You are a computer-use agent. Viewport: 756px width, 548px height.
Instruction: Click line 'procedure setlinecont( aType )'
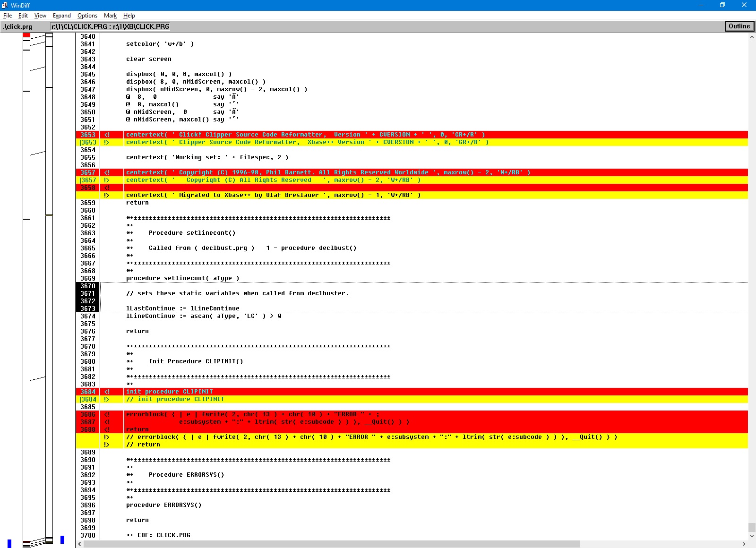pyautogui.click(x=182, y=278)
